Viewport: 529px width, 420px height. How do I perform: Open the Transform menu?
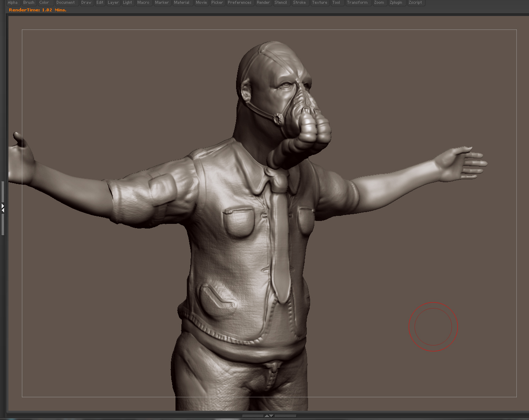tap(357, 3)
